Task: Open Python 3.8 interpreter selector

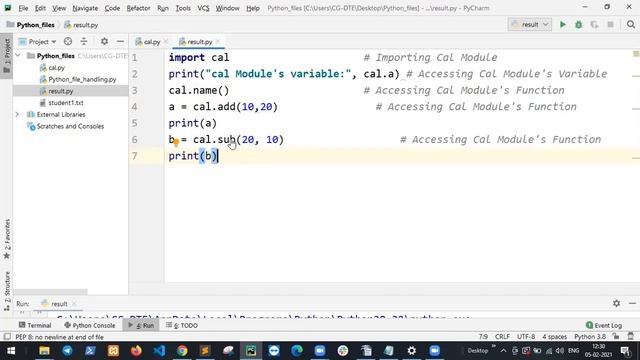Action: click(590, 337)
